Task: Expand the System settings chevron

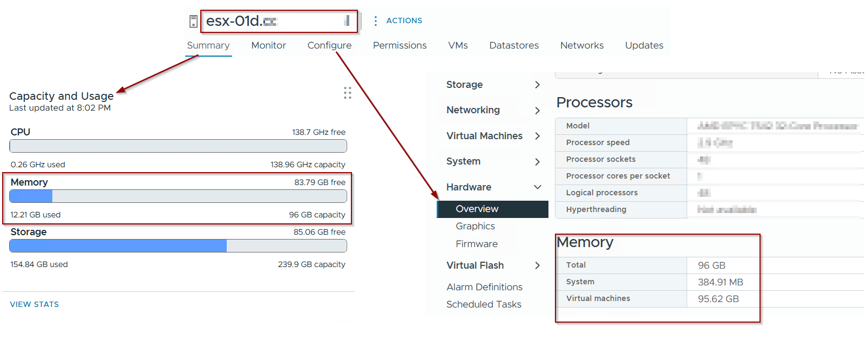Action: [x=537, y=162]
